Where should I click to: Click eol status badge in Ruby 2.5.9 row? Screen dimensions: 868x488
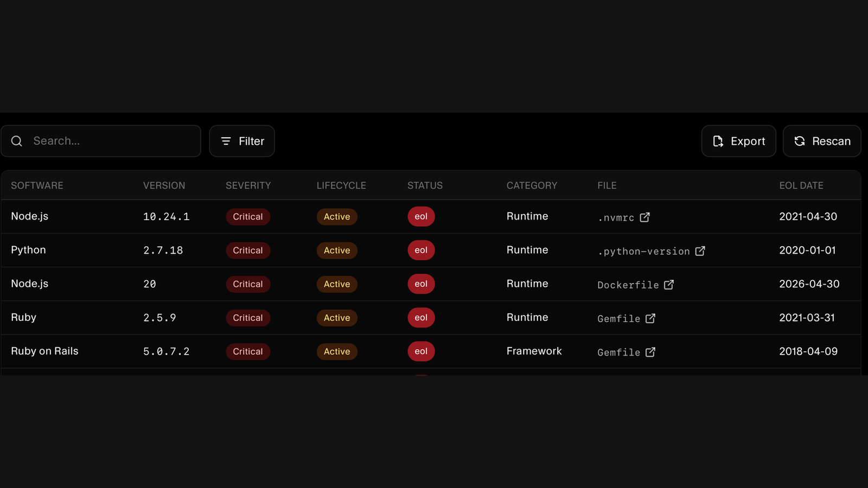[421, 317]
